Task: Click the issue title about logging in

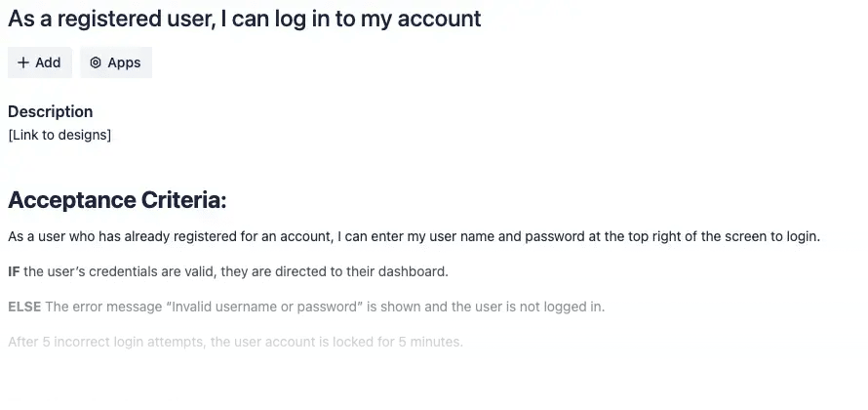Action: (244, 18)
